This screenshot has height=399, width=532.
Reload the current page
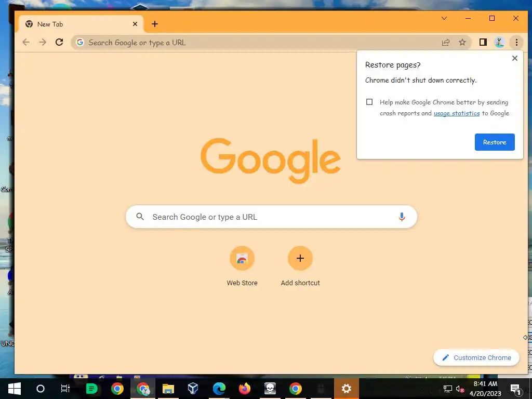click(x=59, y=43)
